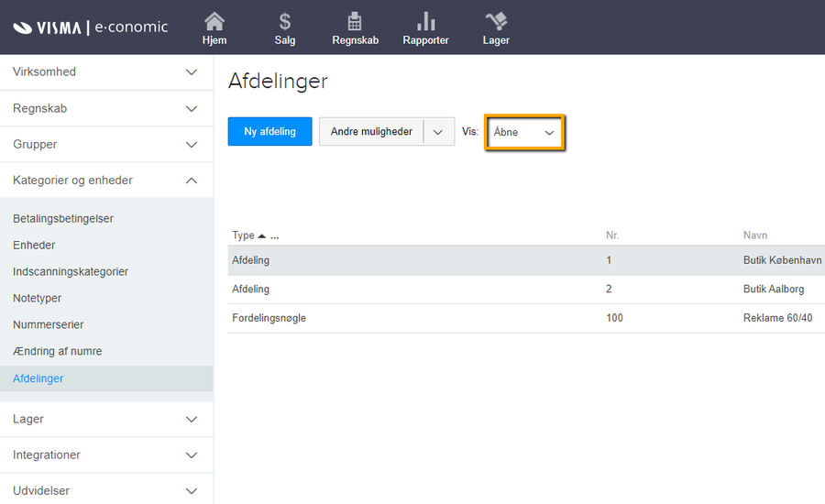Viewport: 825px width, 504px height.
Task: Click the Afdelinger page heading
Action: [x=278, y=81]
